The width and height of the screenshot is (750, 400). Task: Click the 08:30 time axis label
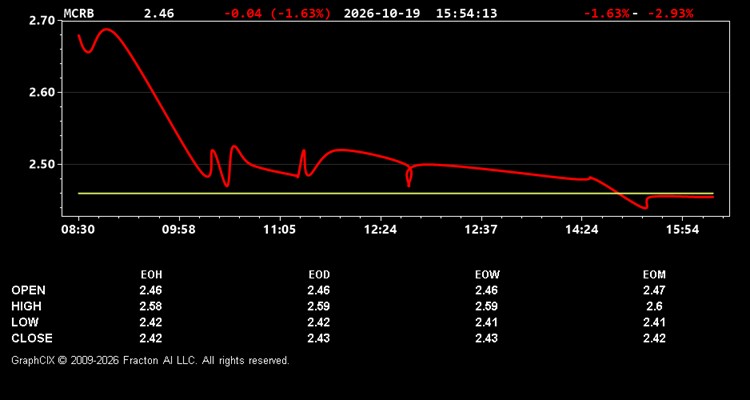point(78,230)
